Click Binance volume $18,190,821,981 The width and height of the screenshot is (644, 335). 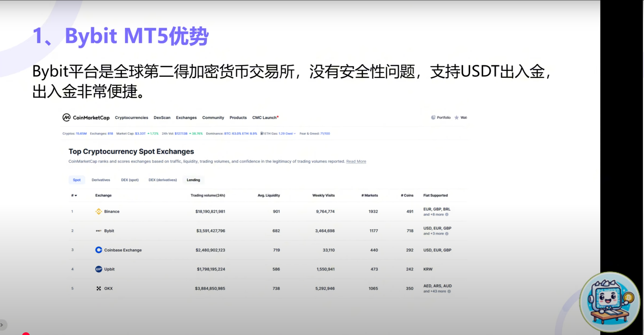[x=210, y=211]
